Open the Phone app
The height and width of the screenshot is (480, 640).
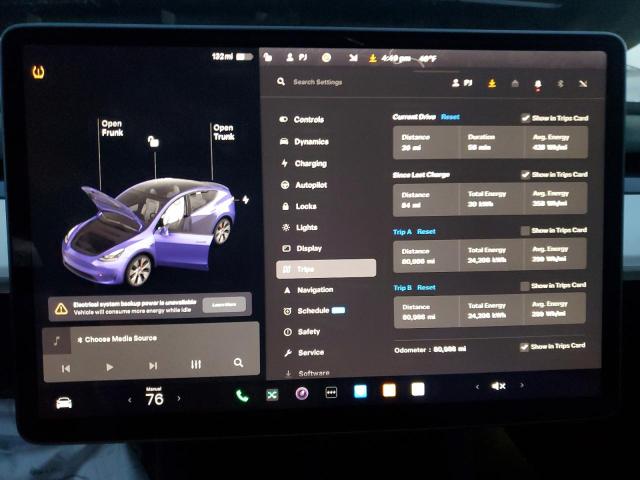coord(242,395)
